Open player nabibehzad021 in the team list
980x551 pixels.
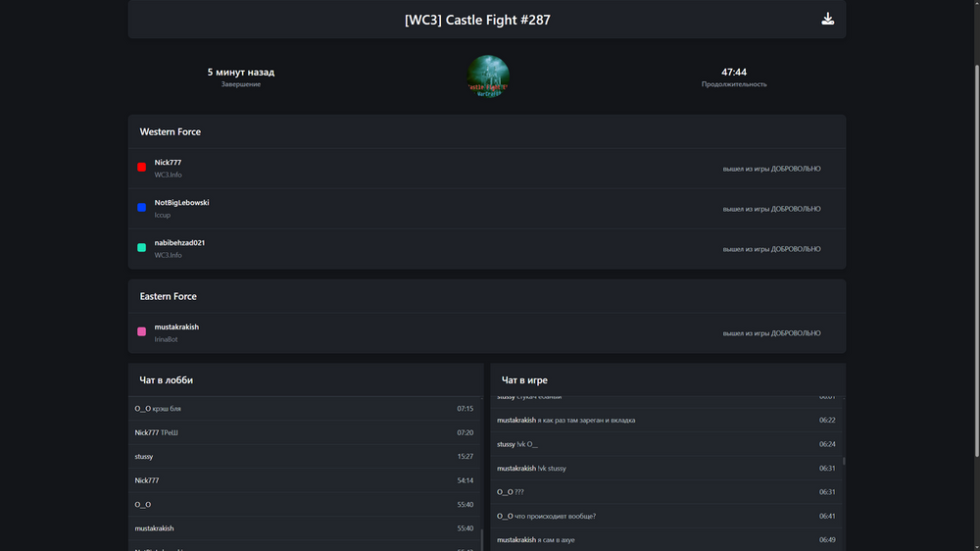click(179, 243)
